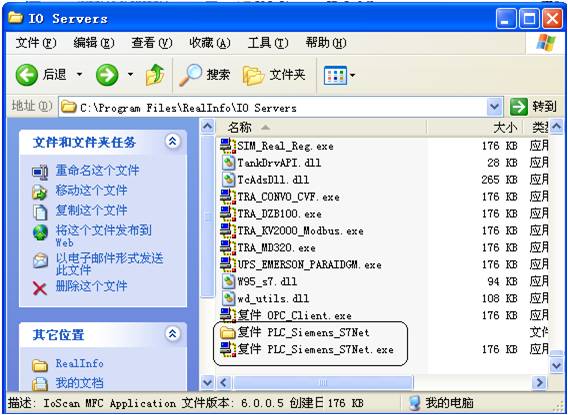
Task: Collapse the 其它位置 panel
Action: coord(172,334)
